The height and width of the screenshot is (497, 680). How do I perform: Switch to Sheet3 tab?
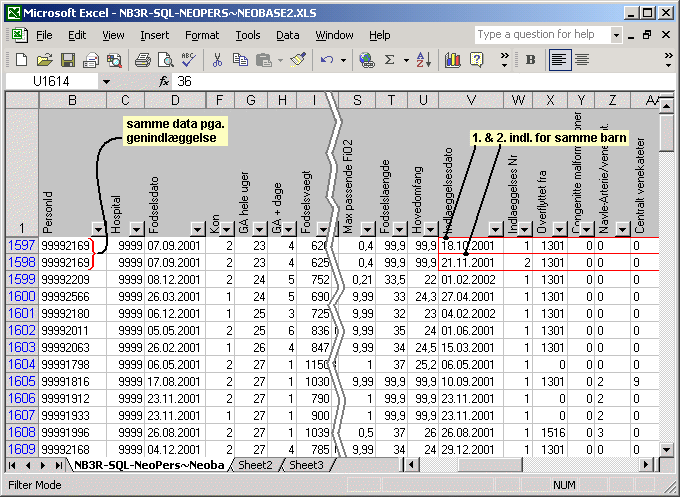coord(306,465)
